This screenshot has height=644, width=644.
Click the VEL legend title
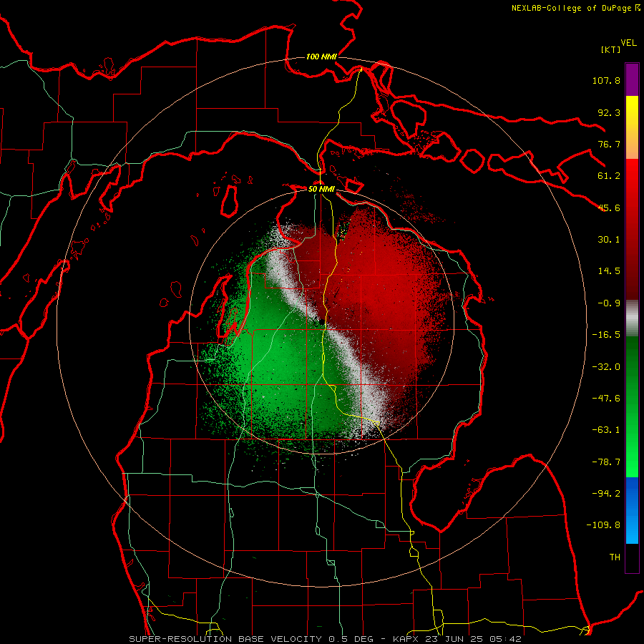tap(628, 43)
